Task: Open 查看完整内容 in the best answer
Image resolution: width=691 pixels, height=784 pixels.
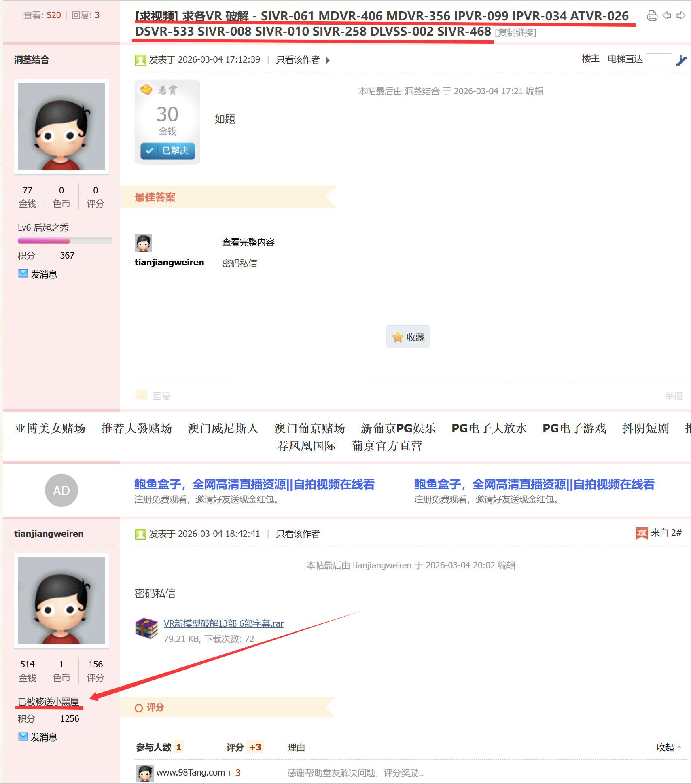Action: pos(248,242)
